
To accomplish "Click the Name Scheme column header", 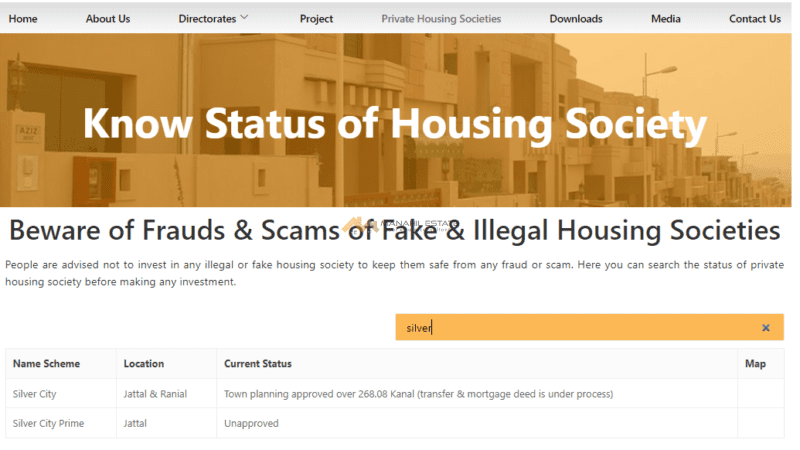I will click(46, 364).
